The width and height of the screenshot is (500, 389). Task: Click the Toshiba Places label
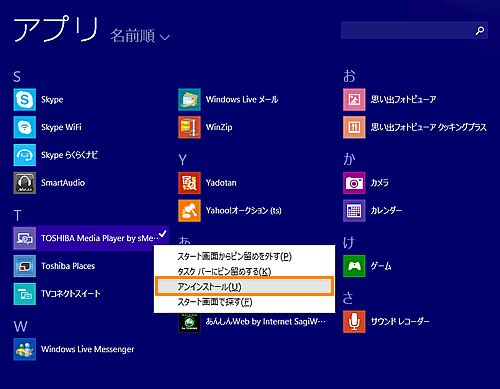(x=68, y=266)
